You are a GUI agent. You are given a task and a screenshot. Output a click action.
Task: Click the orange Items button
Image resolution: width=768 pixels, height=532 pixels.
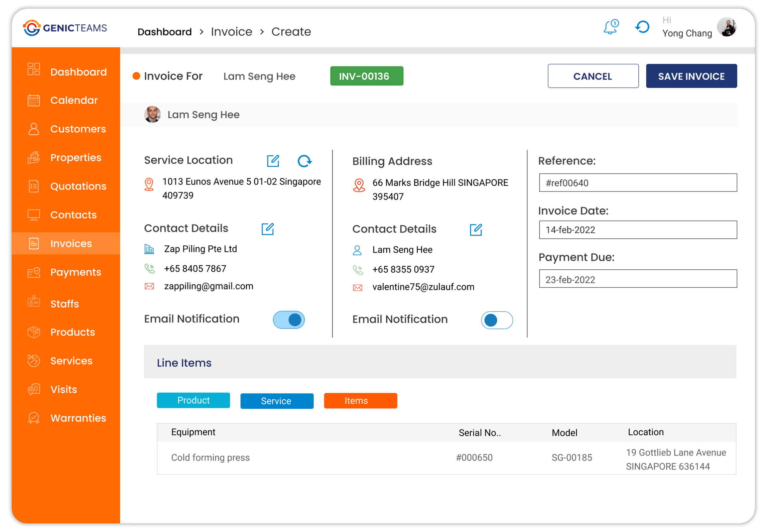click(x=361, y=401)
